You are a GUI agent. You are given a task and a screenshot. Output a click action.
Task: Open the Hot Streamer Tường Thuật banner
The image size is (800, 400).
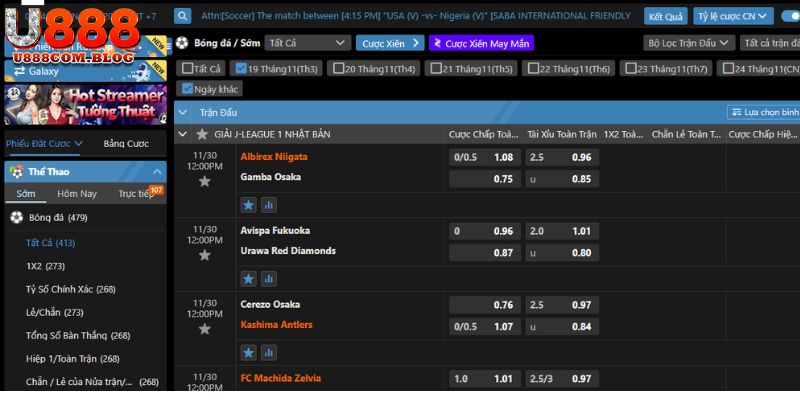85,105
